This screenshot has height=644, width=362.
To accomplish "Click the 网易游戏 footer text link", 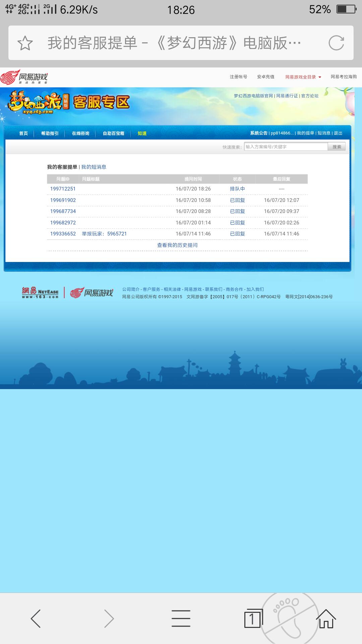I will 193,289.
